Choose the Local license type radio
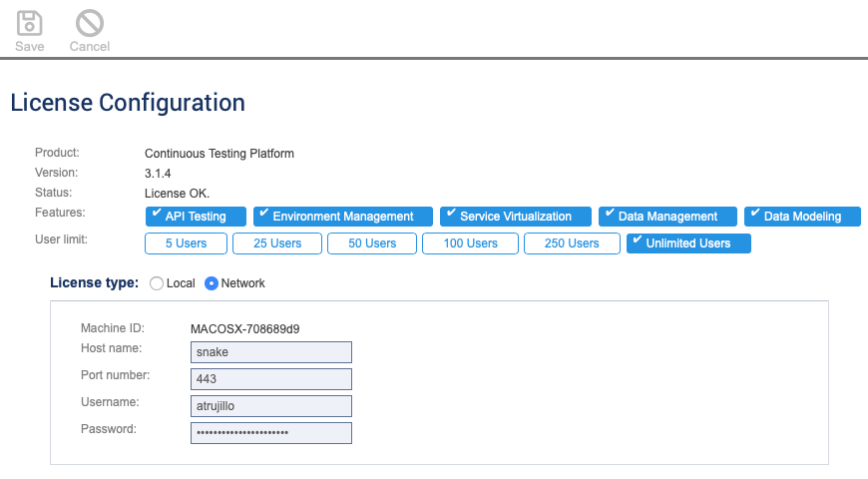Screen dimensions: 868x479 [157, 283]
